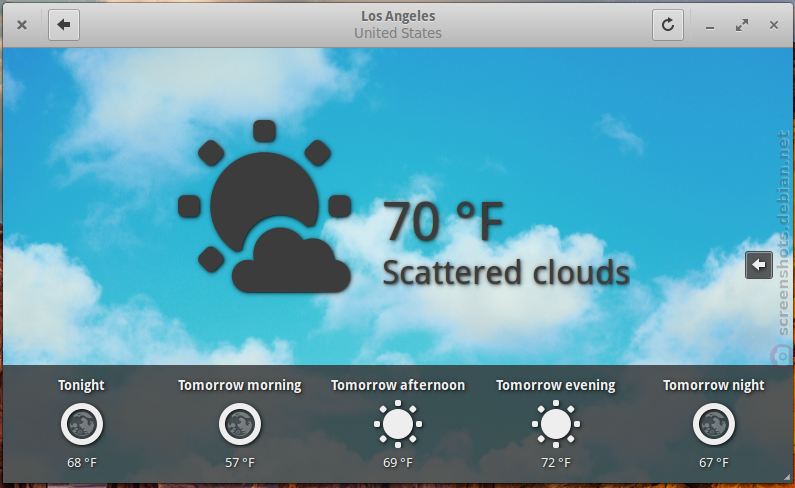Click the Scattered clouds description text
This screenshot has width=795, height=488.
coord(506,272)
